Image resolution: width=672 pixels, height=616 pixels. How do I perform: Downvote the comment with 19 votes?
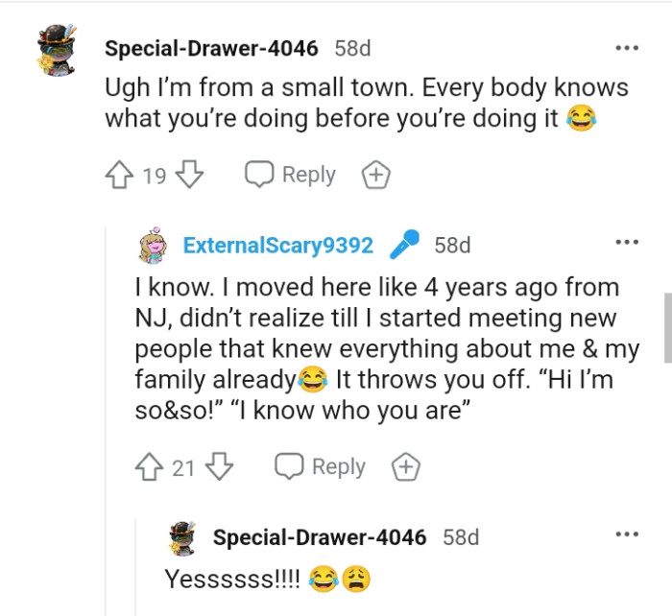pos(190,175)
